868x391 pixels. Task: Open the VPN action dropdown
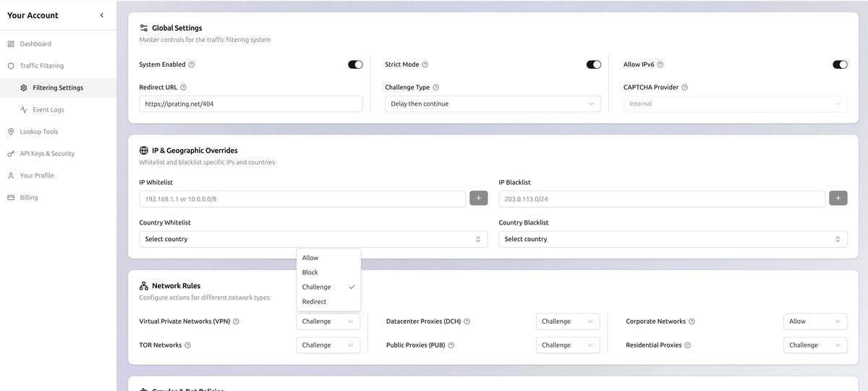coord(328,321)
